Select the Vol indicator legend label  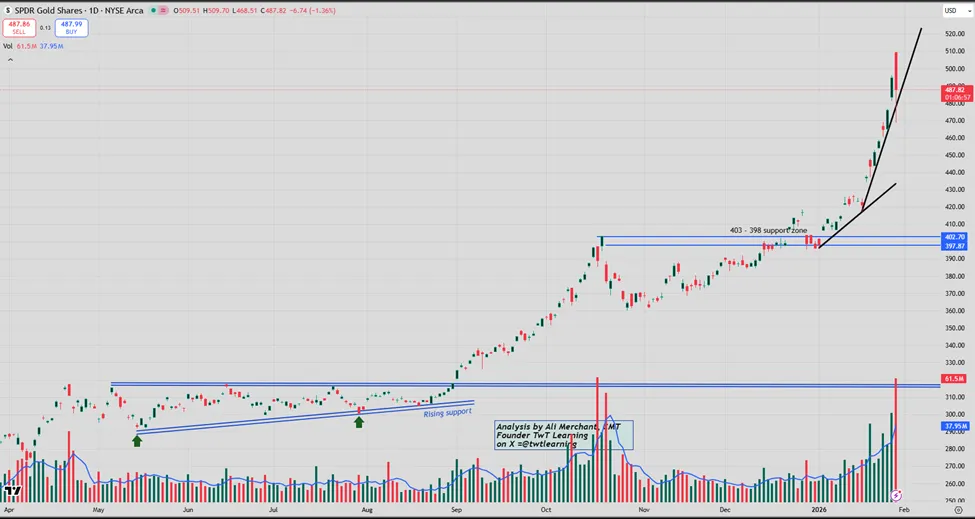point(7,46)
